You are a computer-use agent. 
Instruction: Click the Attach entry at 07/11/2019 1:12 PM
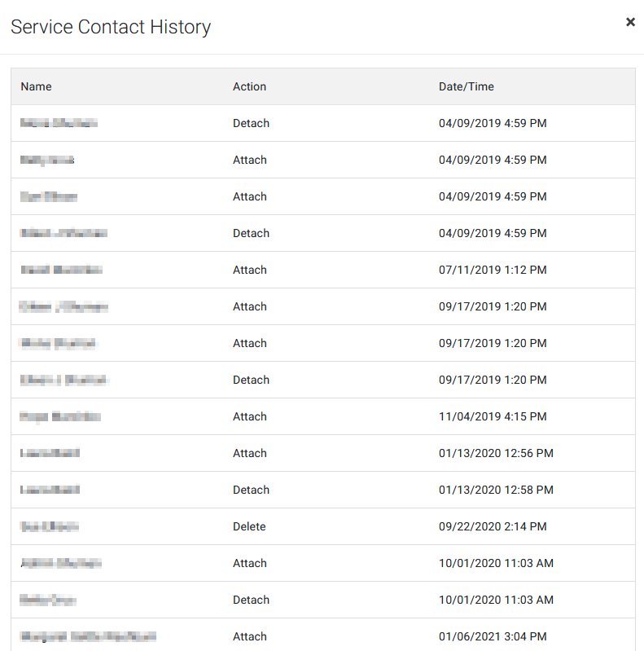[323, 270]
